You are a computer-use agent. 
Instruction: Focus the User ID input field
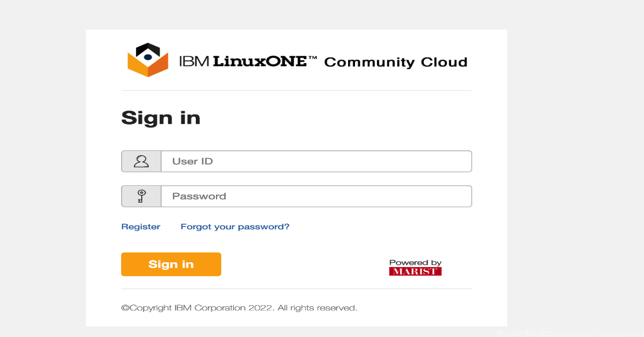[316, 162]
